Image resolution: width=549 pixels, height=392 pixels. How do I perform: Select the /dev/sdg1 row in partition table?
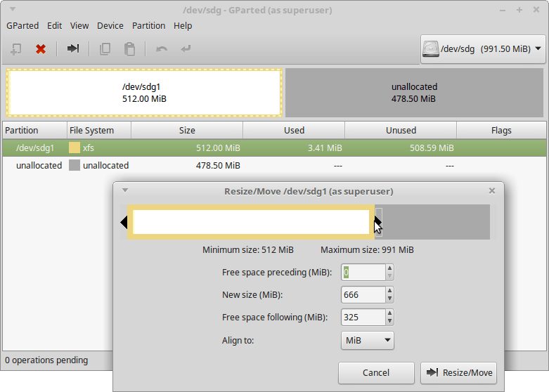pos(274,148)
